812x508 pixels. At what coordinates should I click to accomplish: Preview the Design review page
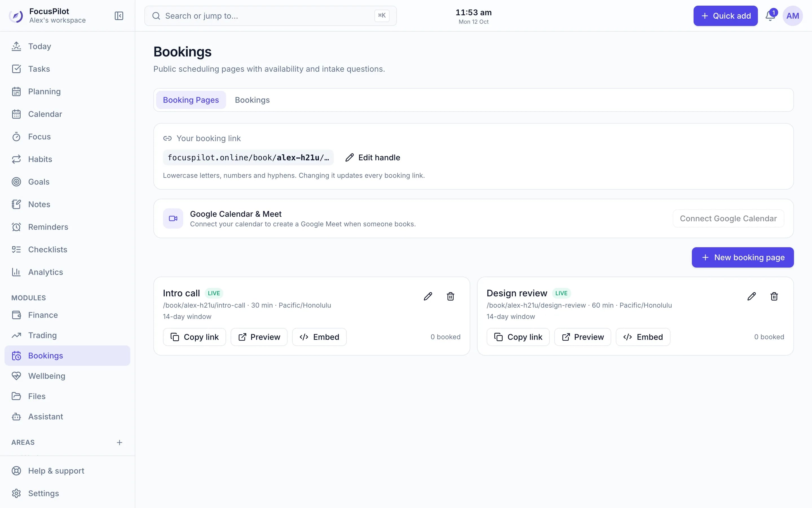coord(582,337)
